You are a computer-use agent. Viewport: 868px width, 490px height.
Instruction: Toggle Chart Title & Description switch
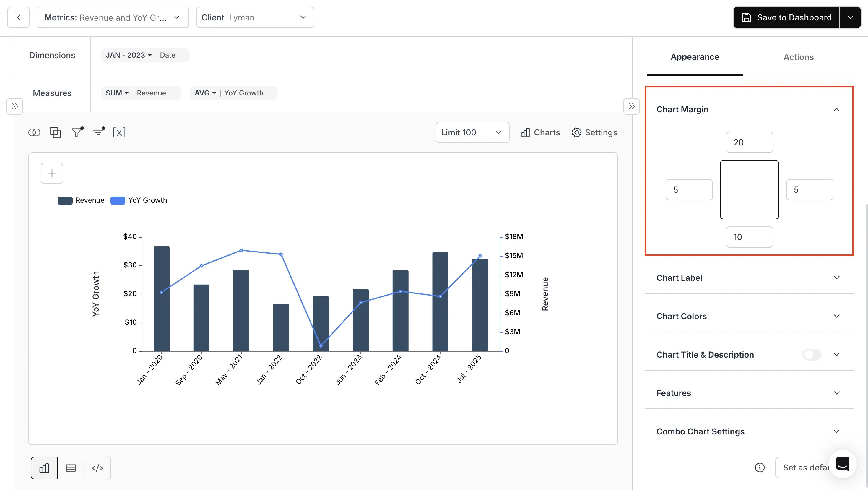coord(812,355)
